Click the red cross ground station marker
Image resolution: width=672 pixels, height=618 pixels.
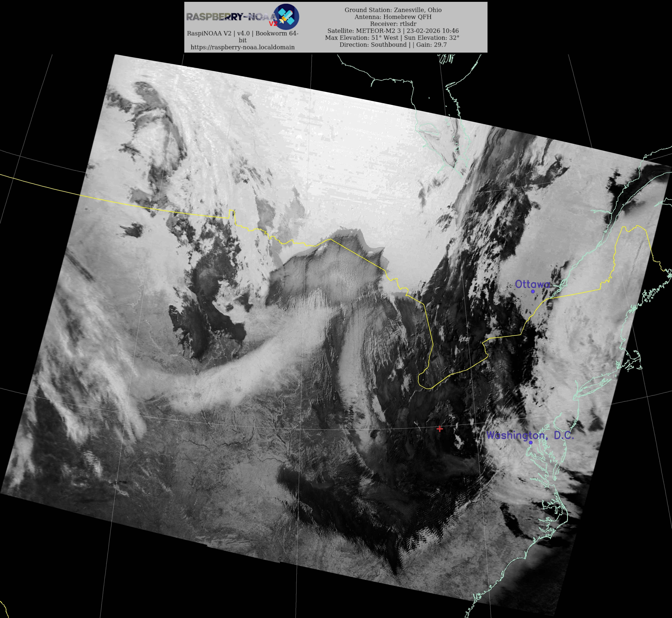point(440,429)
